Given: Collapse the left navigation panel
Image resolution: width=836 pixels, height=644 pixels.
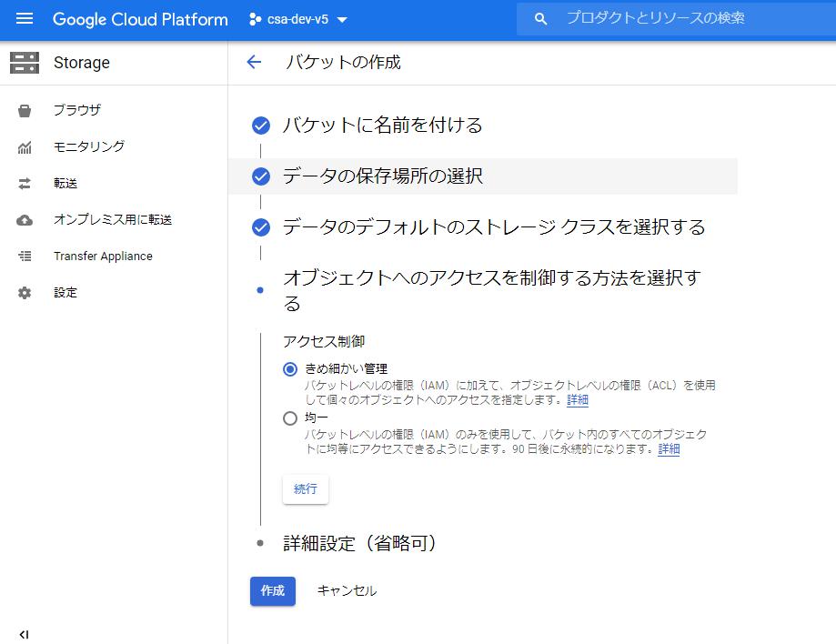Looking at the screenshot, I should 24,634.
